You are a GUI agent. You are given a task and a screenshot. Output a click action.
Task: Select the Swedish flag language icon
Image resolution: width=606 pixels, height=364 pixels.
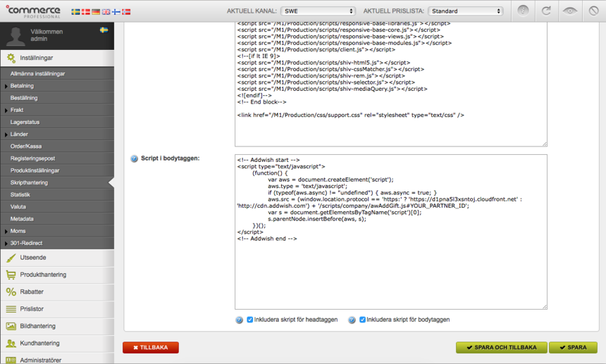tap(75, 12)
